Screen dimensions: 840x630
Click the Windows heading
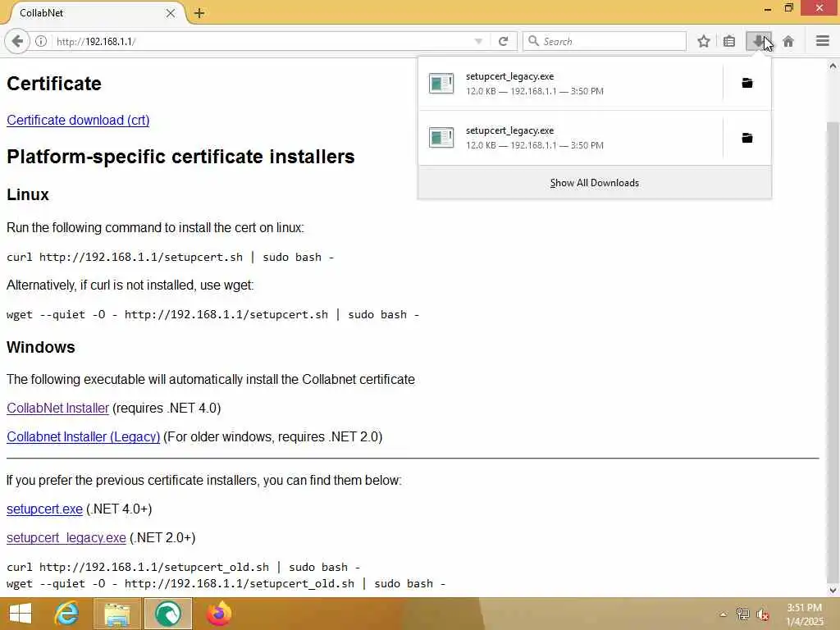[x=41, y=347]
